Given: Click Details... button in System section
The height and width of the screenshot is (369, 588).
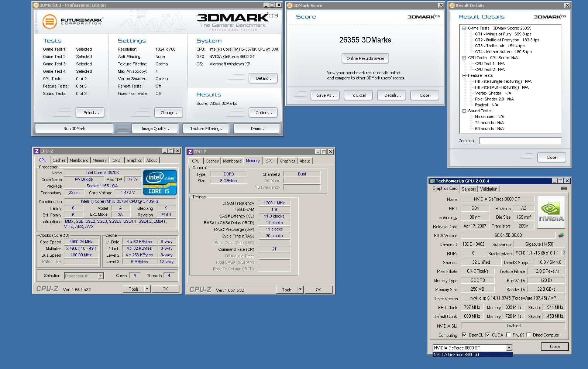Looking at the screenshot, I should (x=264, y=78).
